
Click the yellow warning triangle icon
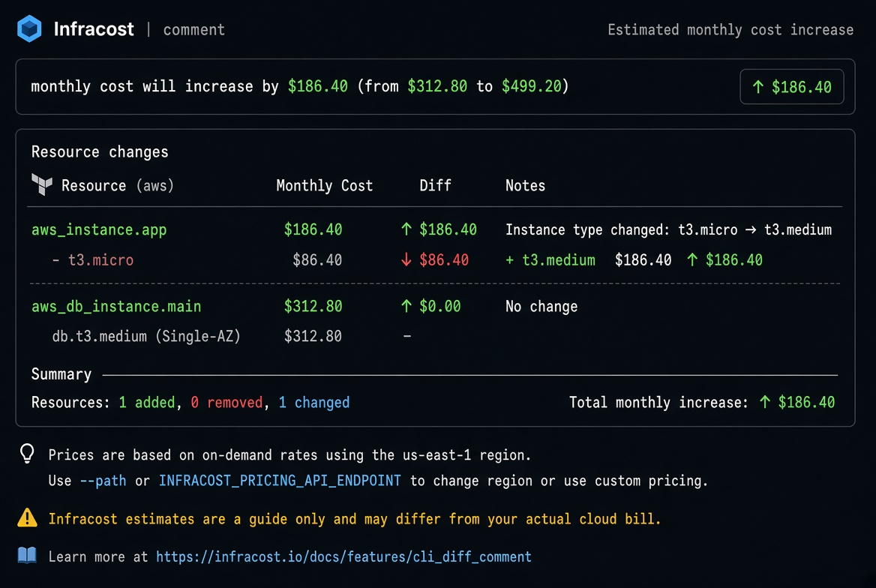27,518
